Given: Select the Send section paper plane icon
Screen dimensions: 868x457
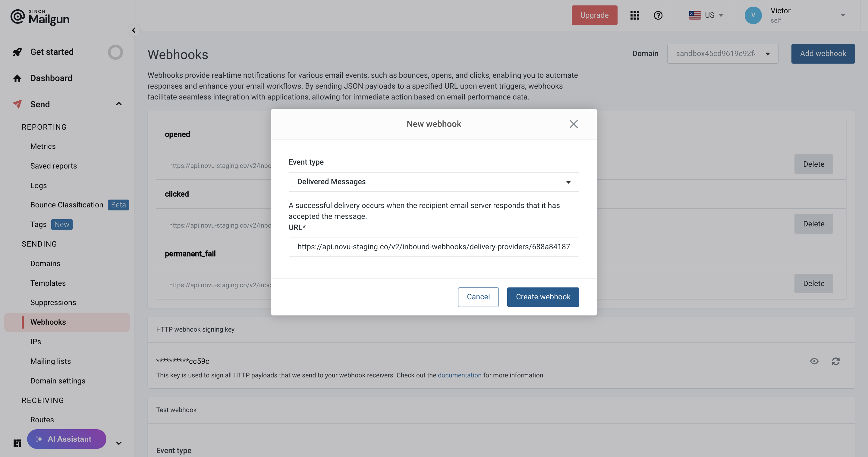Looking at the screenshot, I should click(x=17, y=104).
